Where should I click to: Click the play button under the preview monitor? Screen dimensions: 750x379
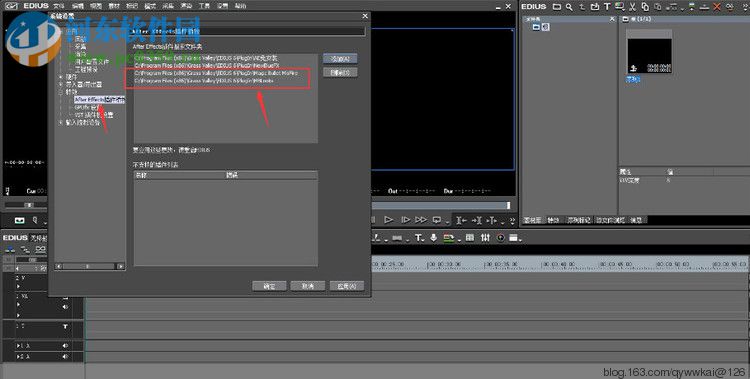(x=388, y=220)
